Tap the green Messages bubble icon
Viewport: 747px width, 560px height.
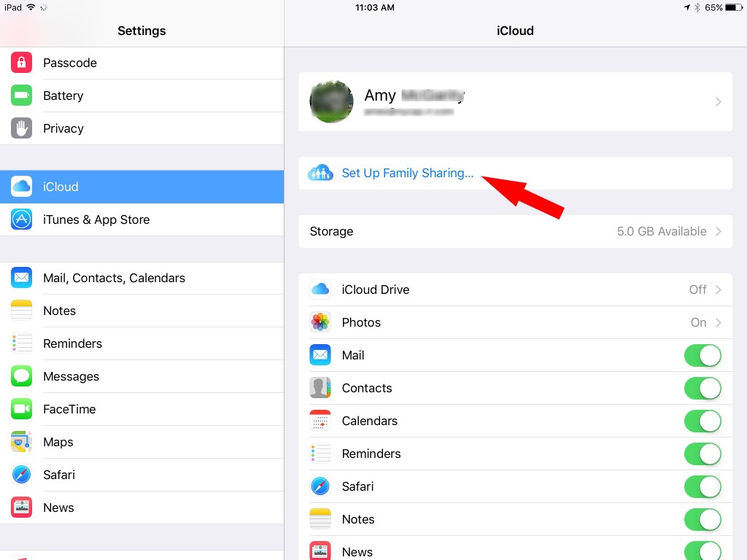click(x=21, y=376)
